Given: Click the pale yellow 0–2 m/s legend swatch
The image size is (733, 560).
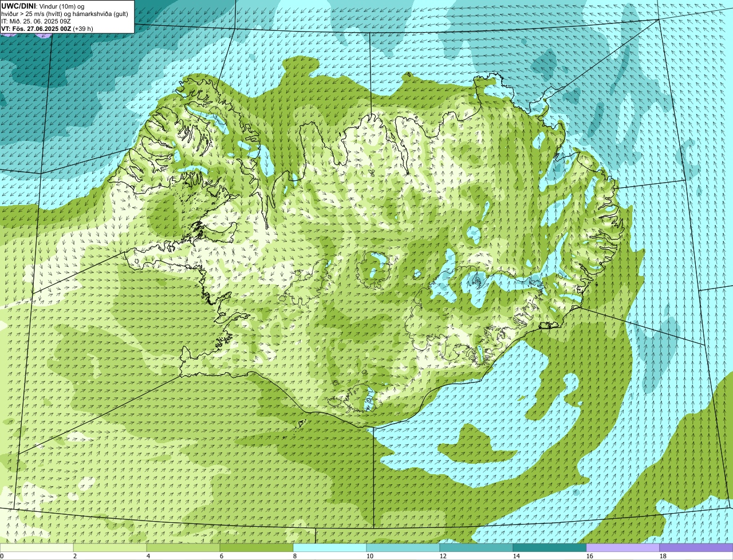Looking at the screenshot, I should 37,547.
